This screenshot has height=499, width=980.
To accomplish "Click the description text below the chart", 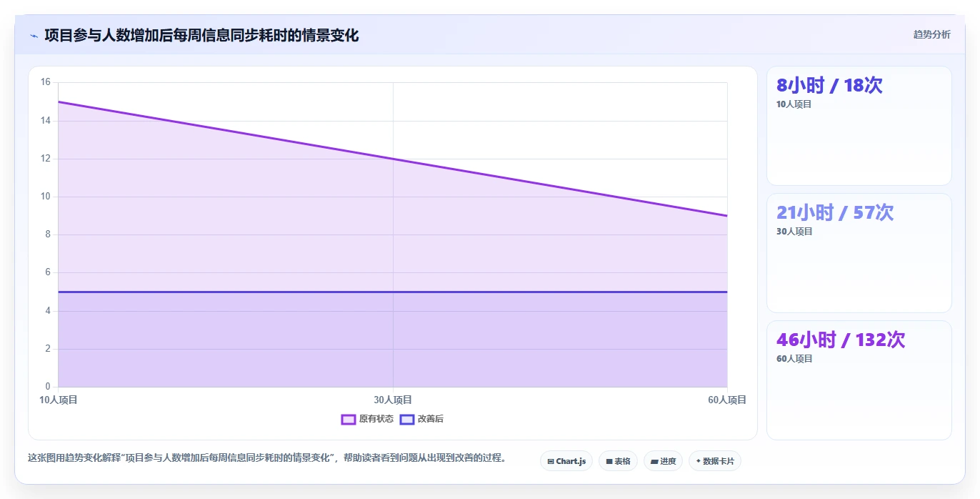I will (267, 458).
